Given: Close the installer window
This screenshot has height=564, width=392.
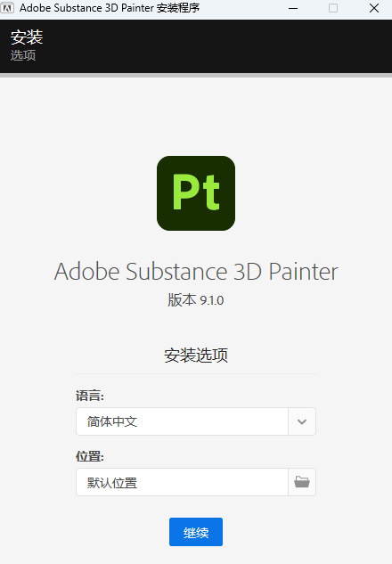Looking at the screenshot, I should pos(374,8).
